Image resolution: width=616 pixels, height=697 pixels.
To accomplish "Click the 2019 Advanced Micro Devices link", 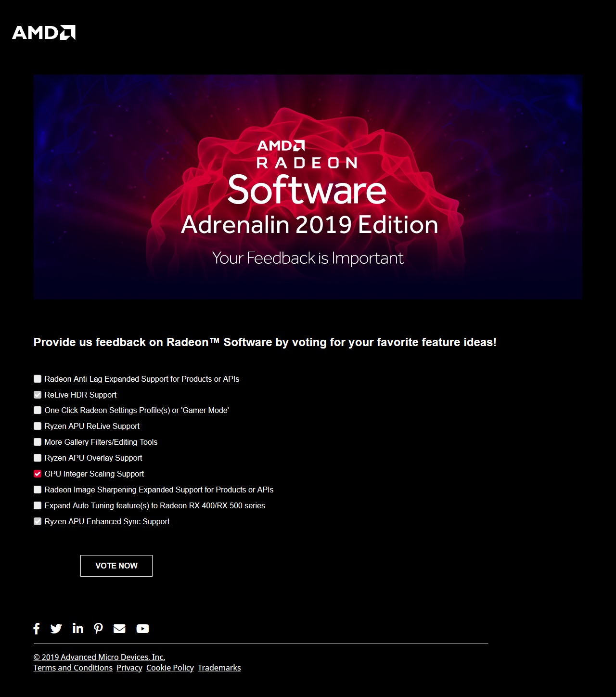I will (99, 657).
